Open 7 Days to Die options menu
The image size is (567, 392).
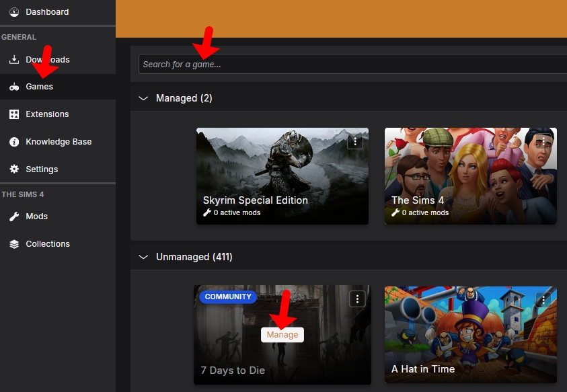[x=358, y=299]
